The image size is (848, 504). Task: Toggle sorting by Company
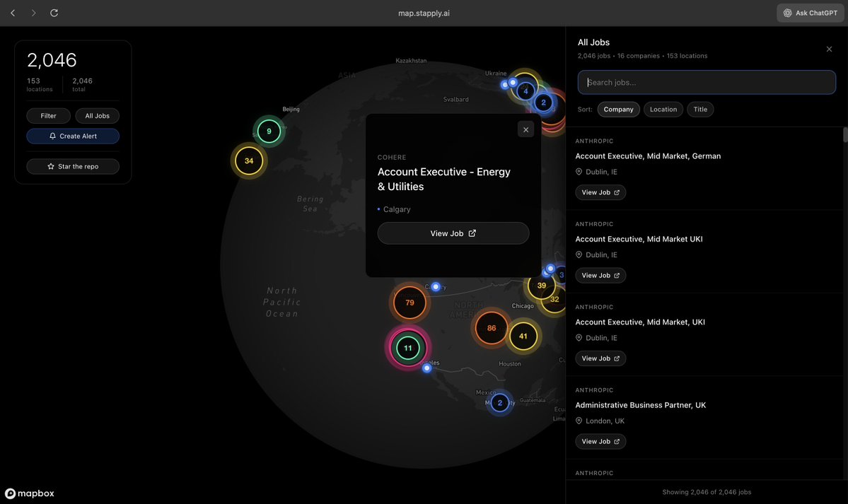(x=618, y=109)
